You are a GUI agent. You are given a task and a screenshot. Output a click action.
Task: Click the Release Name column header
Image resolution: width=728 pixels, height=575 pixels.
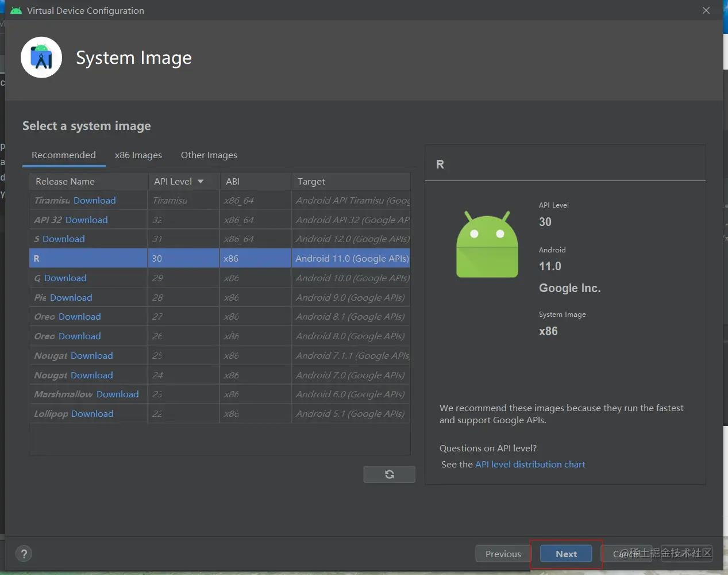[88, 181]
